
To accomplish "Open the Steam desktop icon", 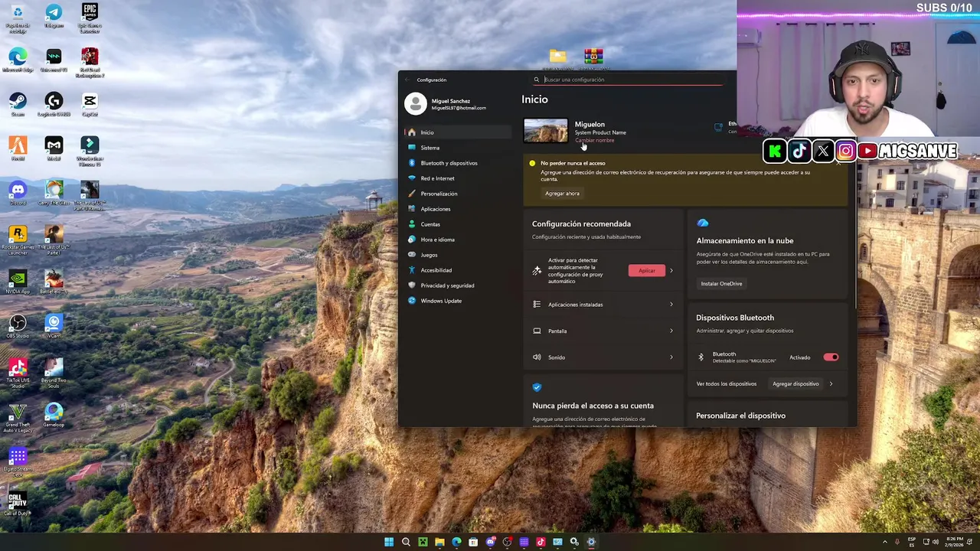I will (x=18, y=104).
